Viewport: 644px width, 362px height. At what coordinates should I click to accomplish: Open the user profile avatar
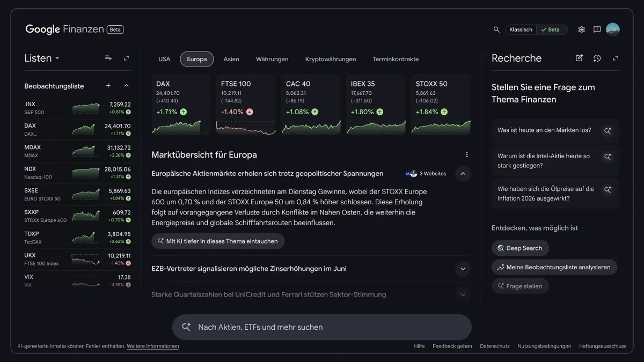click(x=613, y=29)
